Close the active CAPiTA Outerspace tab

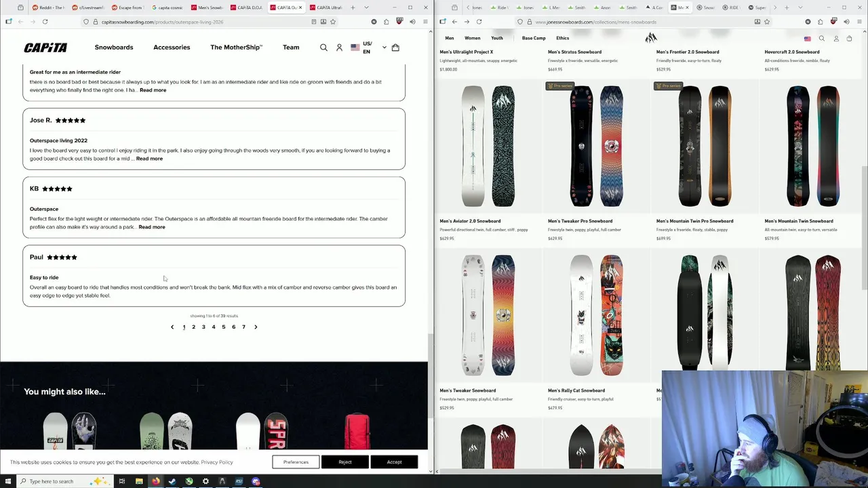click(301, 7)
